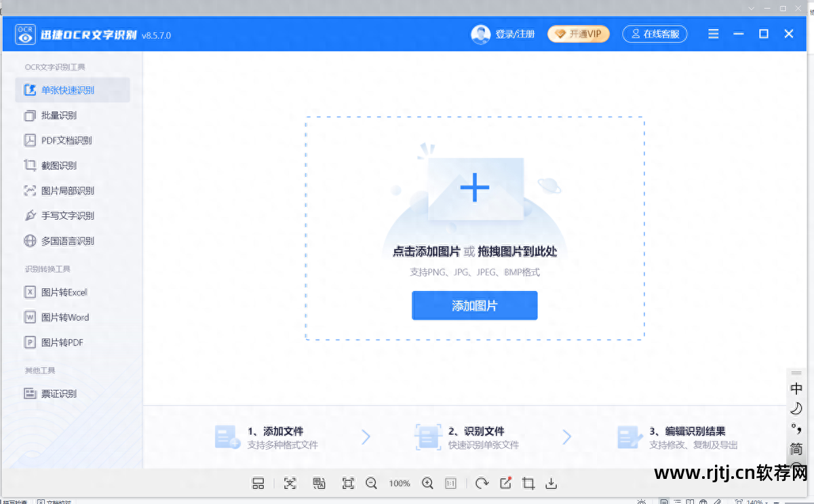
Task: Click step 1、添加文件 label
Action: pyautogui.click(x=275, y=431)
